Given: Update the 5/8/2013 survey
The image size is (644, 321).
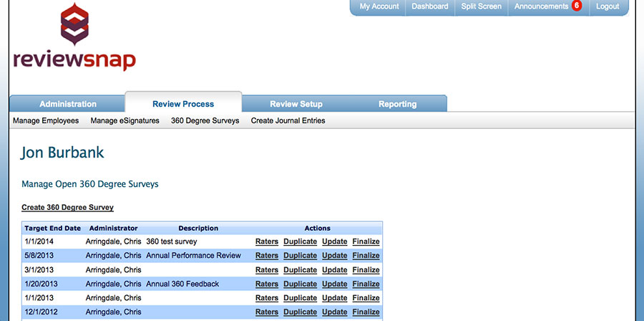Looking at the screenshot, I should click(334, 256).
